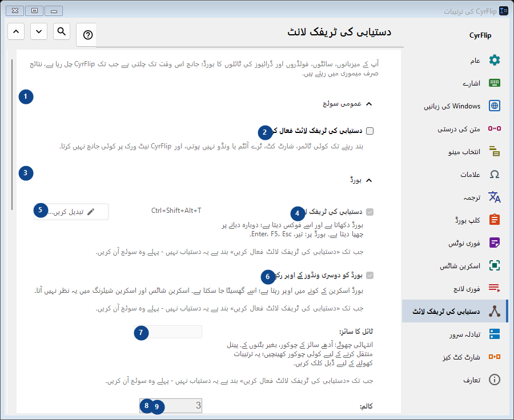The width and height of the screenshot is (514, 420).
Task: Open the ترجمہ page
Action: [454, 197]
